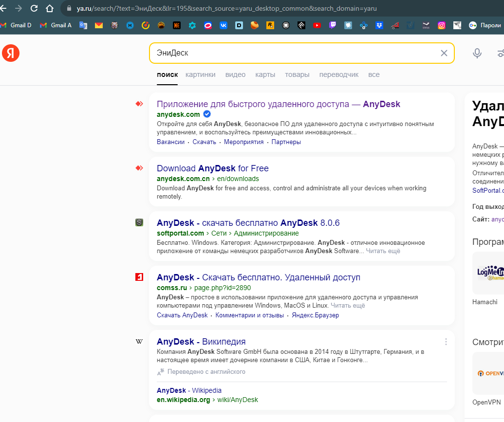This screenshot has height=422, width=504.
Task: Expand 'Читать ещё' in the comss.ru result
Action: click(x=348, y=305)
